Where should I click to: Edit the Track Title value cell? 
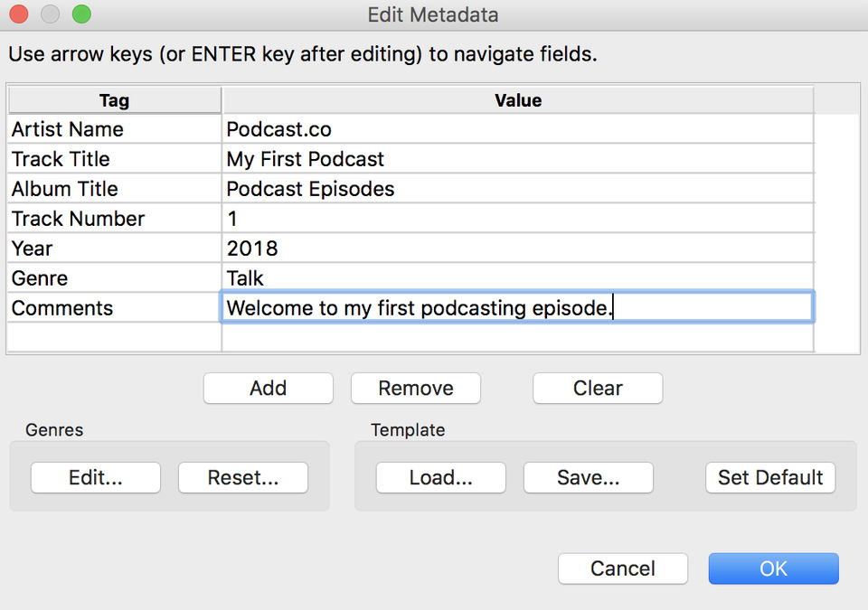[517, 159]
